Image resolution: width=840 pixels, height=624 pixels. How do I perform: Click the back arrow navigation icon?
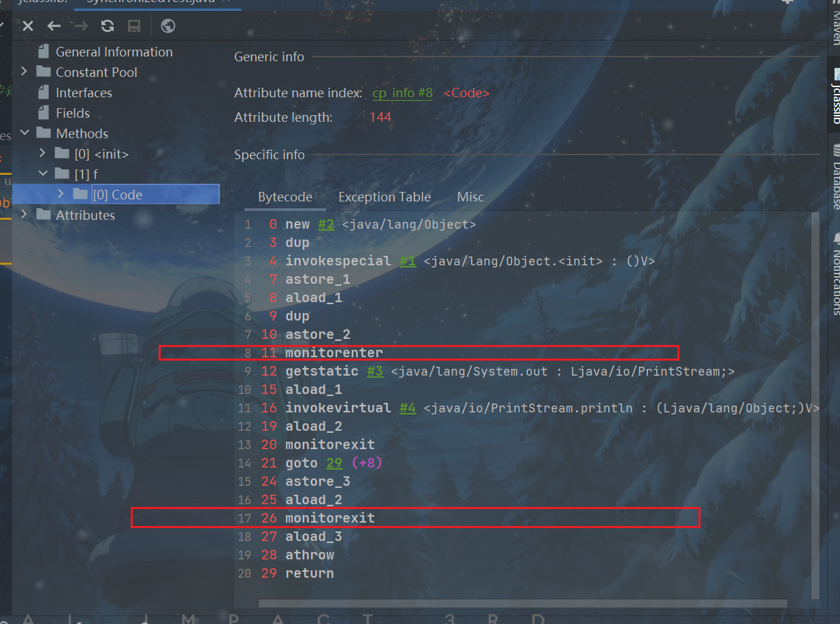54,26
